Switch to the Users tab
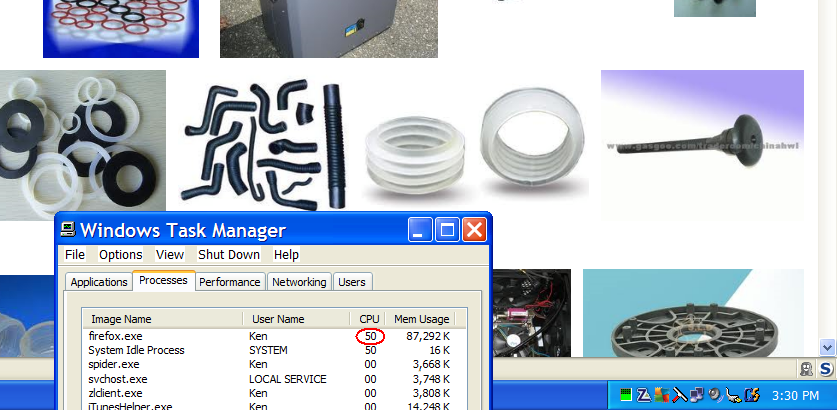This screenshot has width=837, height=410. pyautogui.click(x=352, y=282)
